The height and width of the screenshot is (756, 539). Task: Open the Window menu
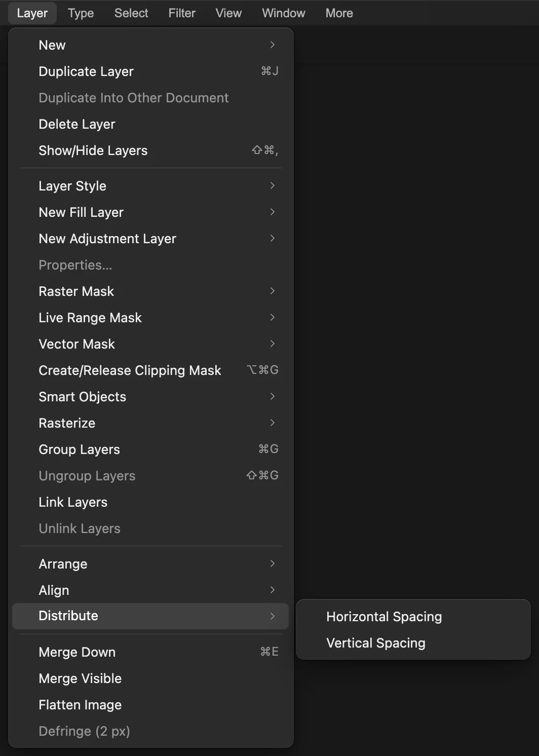(284, 13)
